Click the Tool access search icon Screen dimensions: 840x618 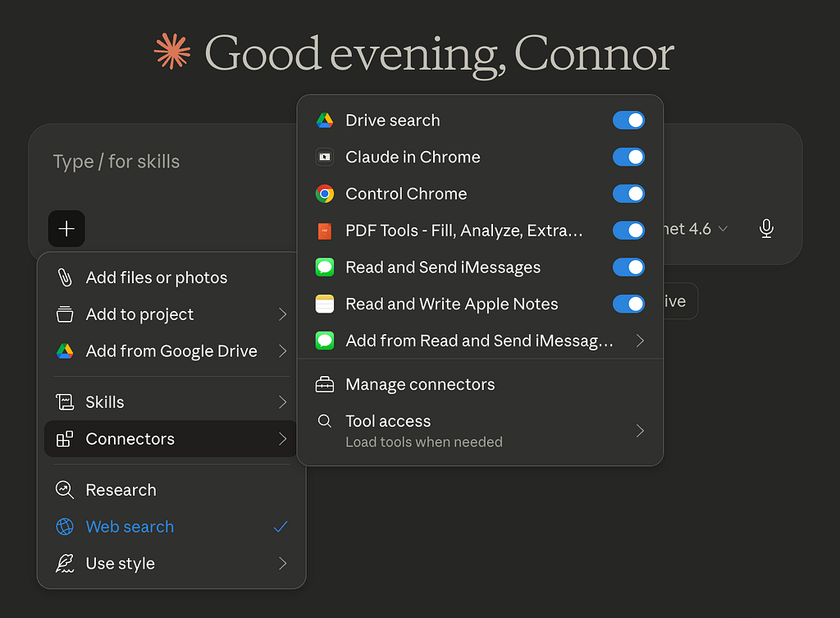325,421
